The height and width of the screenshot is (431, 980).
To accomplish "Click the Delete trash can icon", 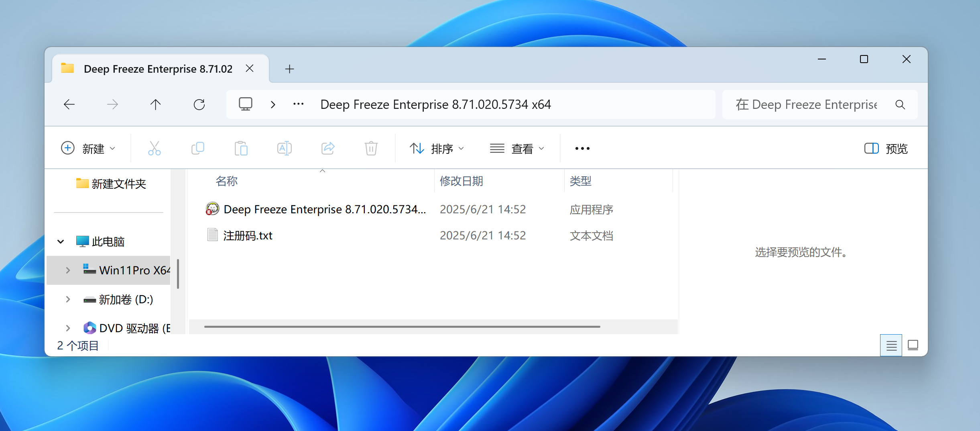I will [x=371, y=148].
